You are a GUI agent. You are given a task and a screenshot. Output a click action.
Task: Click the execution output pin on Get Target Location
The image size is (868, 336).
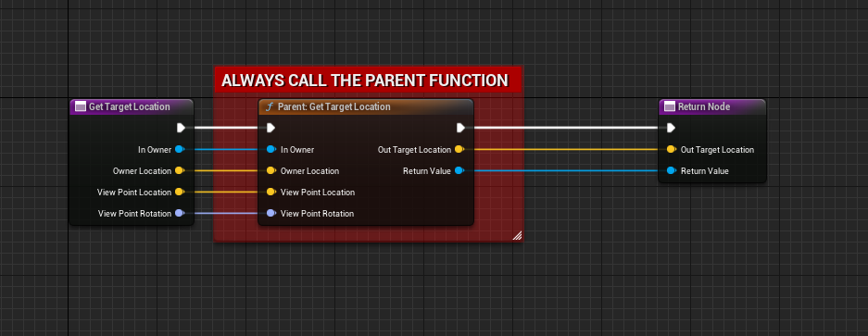click(181, 128)
